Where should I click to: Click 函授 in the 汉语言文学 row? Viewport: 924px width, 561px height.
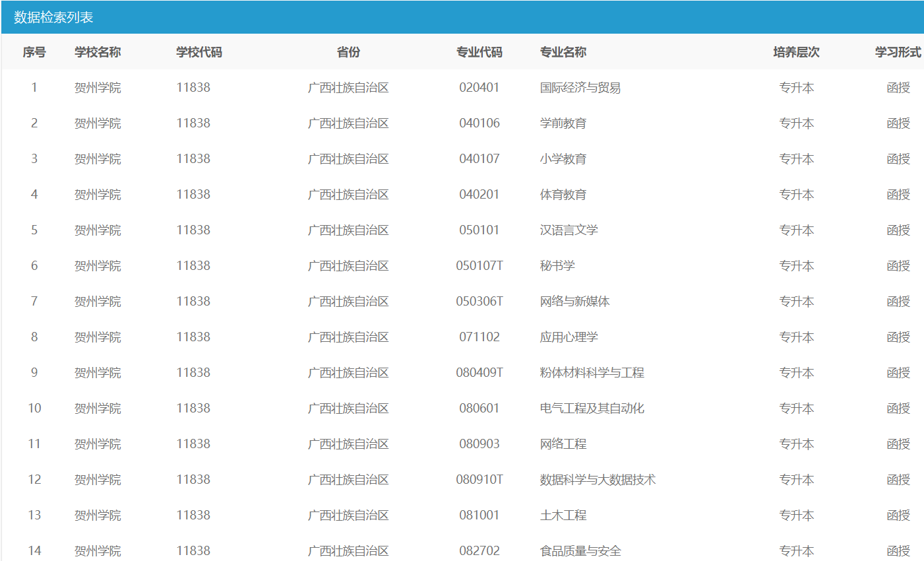tap(898, 230)
